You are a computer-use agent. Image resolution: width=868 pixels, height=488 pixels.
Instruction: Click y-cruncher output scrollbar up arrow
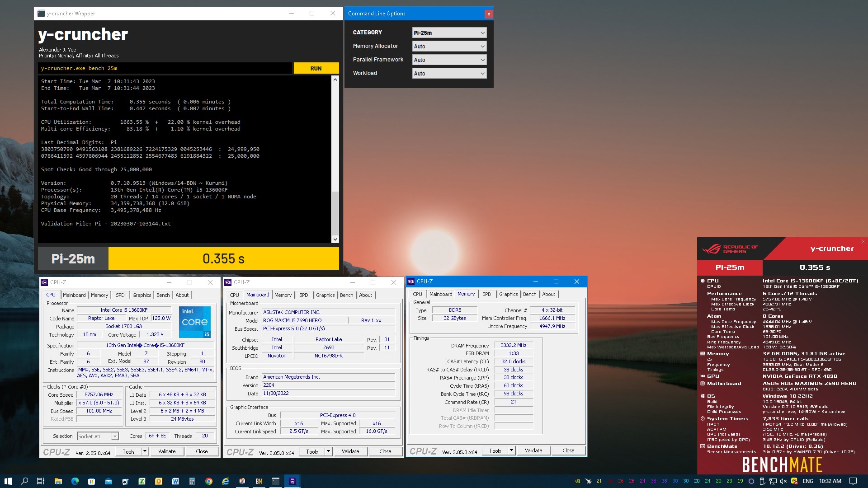[335, 80]
